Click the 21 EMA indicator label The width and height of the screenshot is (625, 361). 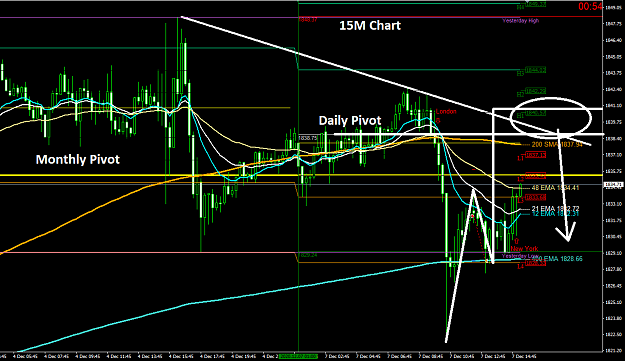(555, 209)
